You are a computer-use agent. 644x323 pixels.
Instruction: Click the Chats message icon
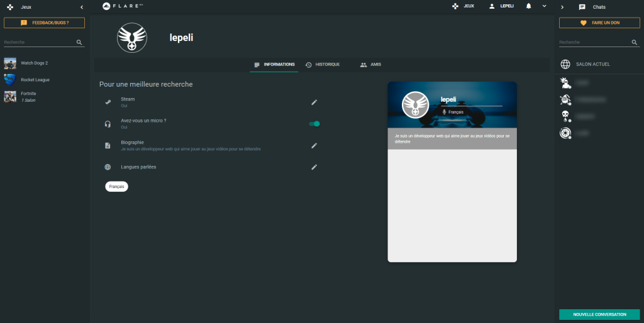pyautogui.click(x=582, y=7)
